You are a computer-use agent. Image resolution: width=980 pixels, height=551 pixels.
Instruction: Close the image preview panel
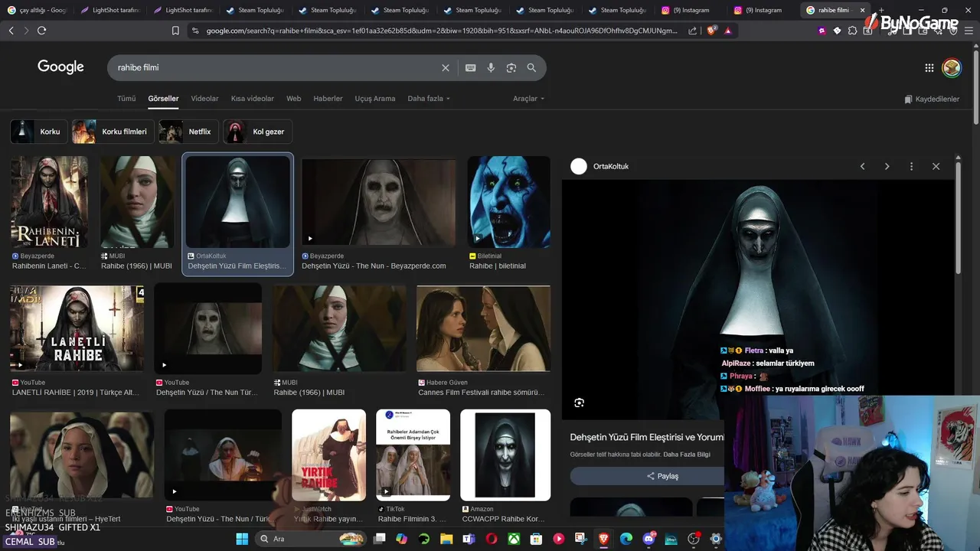[x=936, y=166]
